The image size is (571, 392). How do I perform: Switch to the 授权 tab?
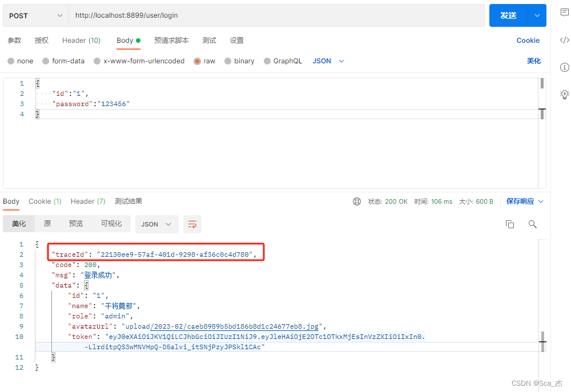42,41
